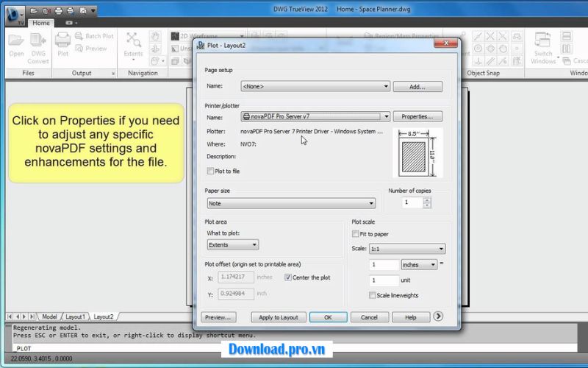Enable the Fit to paper checkbox

pos(355,233)
